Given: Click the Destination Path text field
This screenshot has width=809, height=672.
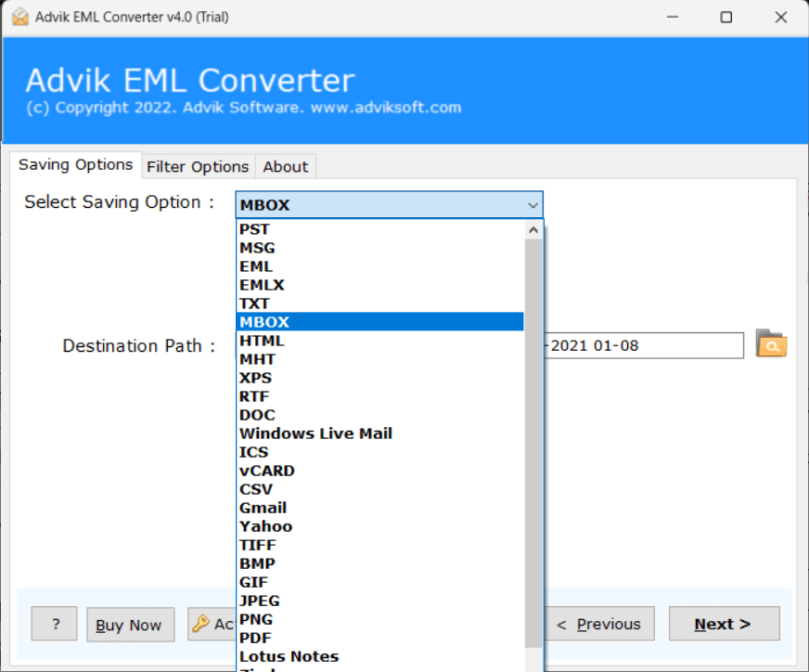Looking at the screenshot, I should (x=644, y=345).
